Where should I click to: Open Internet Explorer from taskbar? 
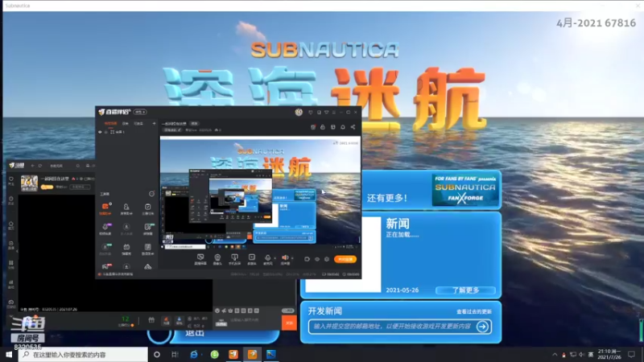click(x=193, y=354)
